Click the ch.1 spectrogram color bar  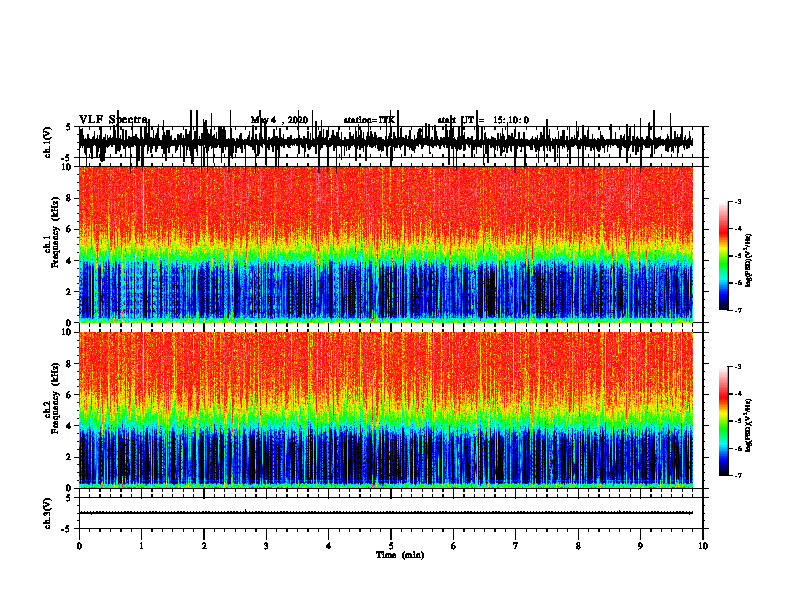click(x=724, y=256)
